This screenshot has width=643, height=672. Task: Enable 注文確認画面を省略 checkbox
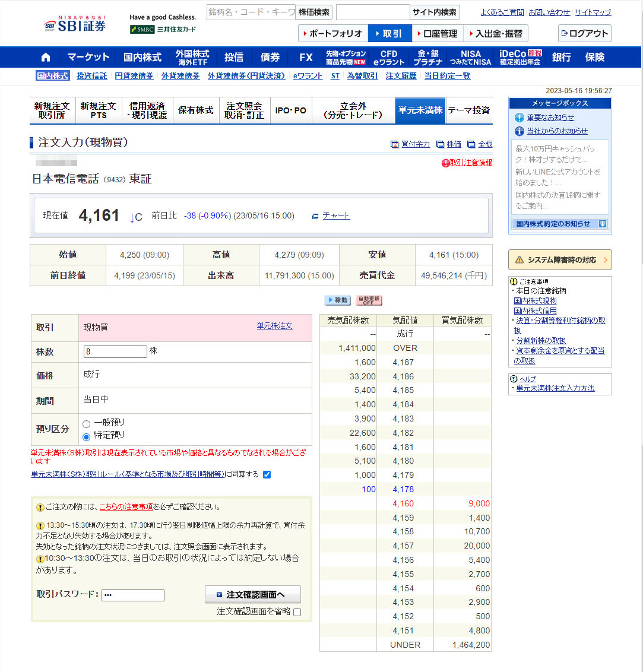point(297,613)
